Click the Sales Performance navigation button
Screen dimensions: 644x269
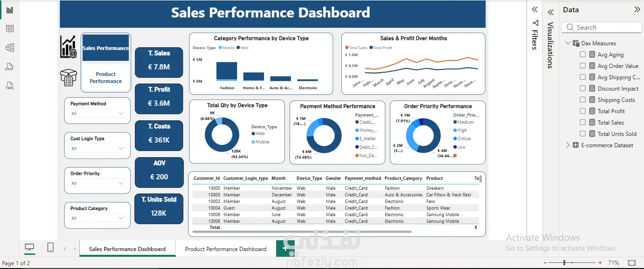click(106, 48)
